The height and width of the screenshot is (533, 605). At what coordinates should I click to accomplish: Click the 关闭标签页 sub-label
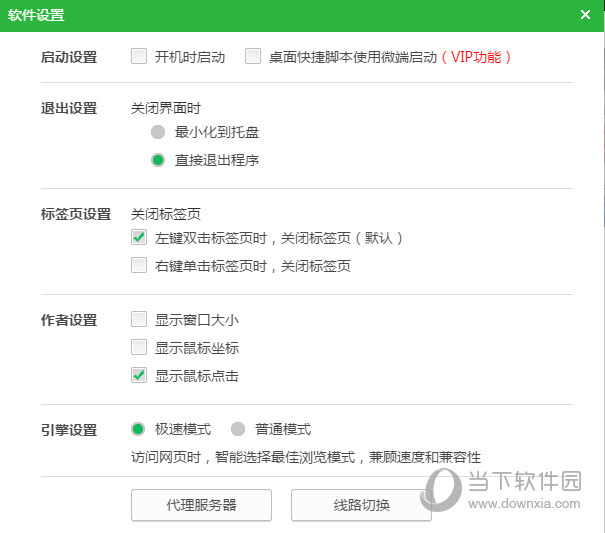(166, 214)
